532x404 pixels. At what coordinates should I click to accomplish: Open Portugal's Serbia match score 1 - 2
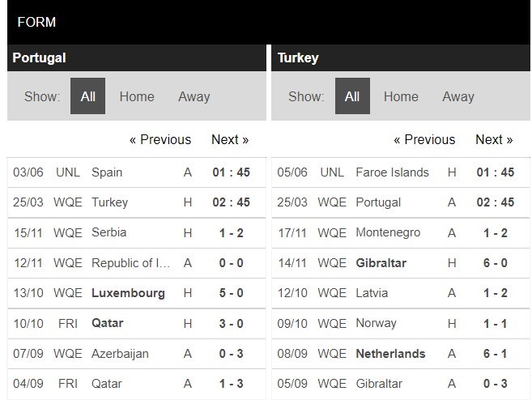point(231,233)
